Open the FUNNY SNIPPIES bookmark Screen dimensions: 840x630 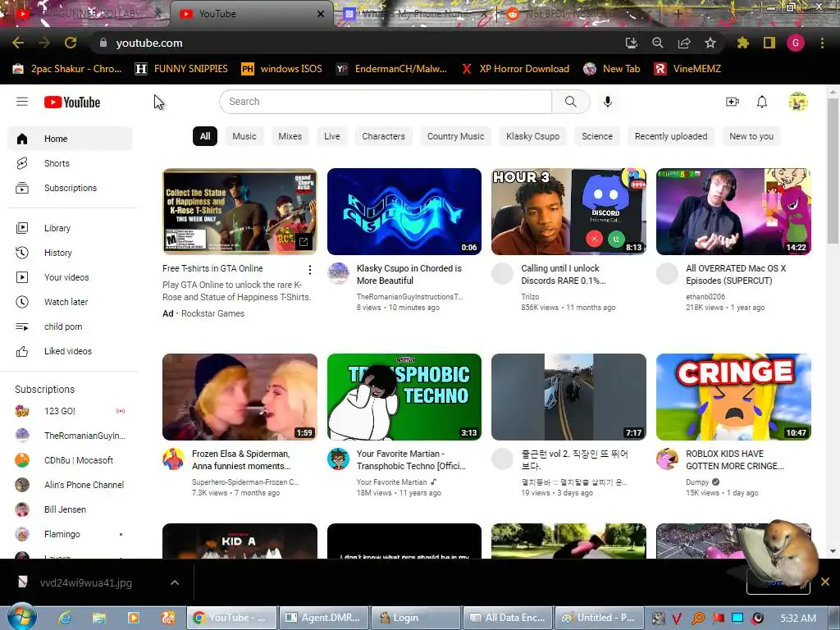point(181,69)
